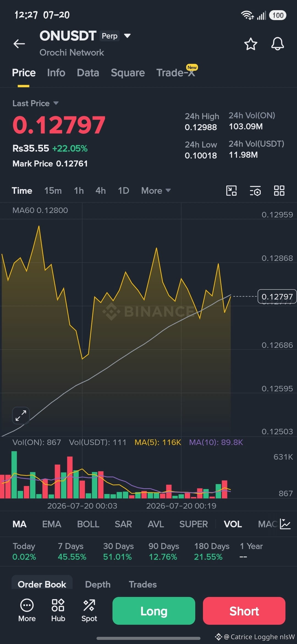The width and height of the screenshot is (297, 644).
Task: Toggle the BOLL indicator
Action: coord(88,524)
